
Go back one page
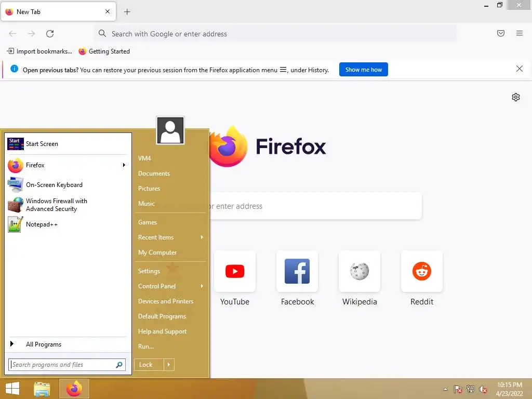click(12, 34)
